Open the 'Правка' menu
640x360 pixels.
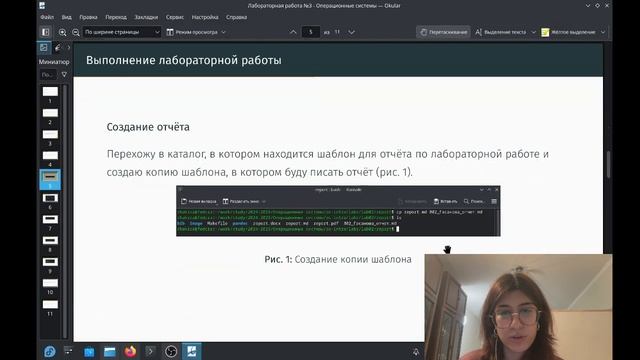(x=88, y=17)
